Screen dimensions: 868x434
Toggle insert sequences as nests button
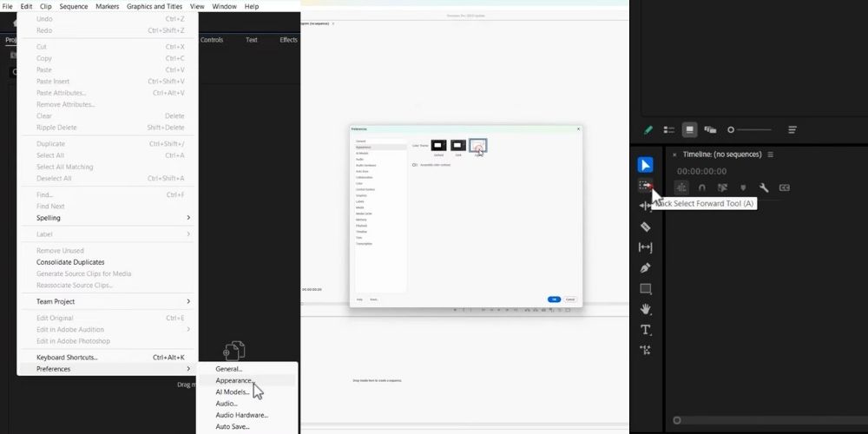coord(681,187)
